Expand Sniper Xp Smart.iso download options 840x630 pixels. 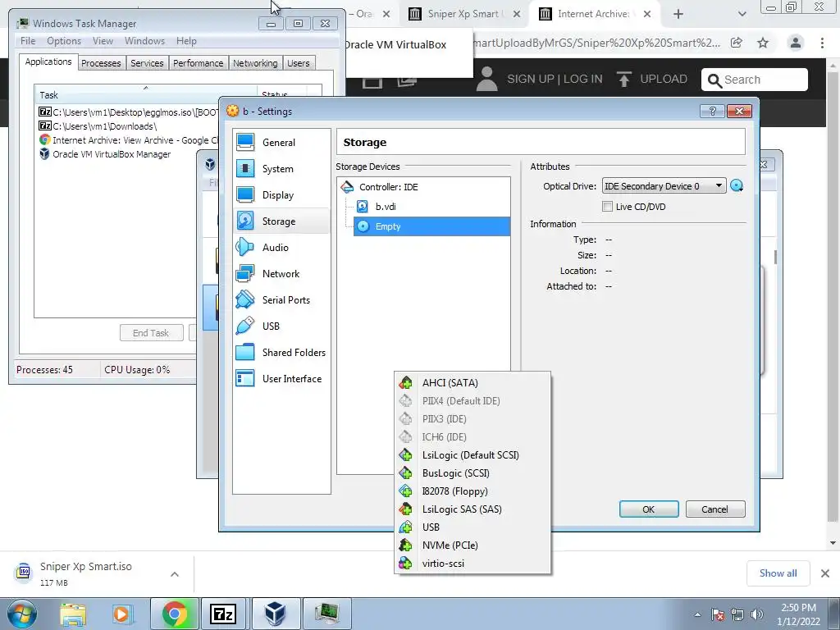click(175, 574)
